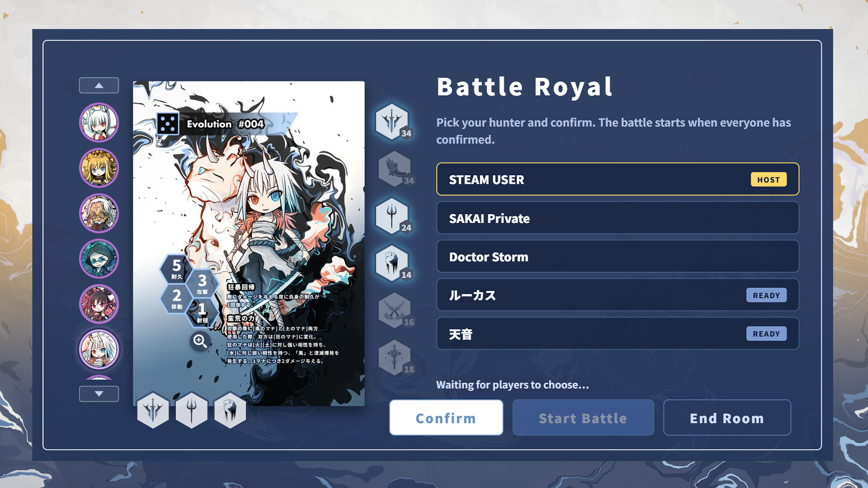Screen dimensions: 868x488
Task: Select the white-haired fox-eared hunter portrait at top
Action: pyautogui.click(x=99, y=122)
